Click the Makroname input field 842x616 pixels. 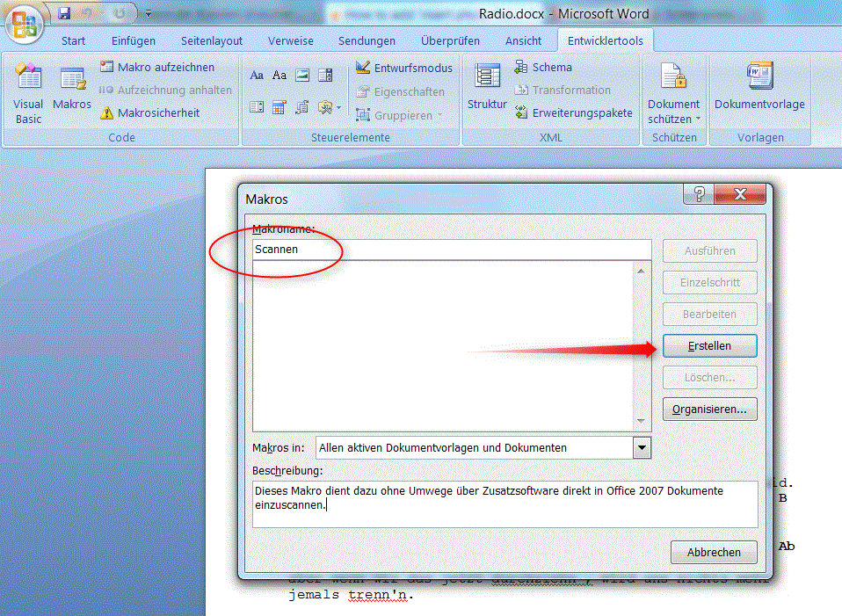click(452, 250)
